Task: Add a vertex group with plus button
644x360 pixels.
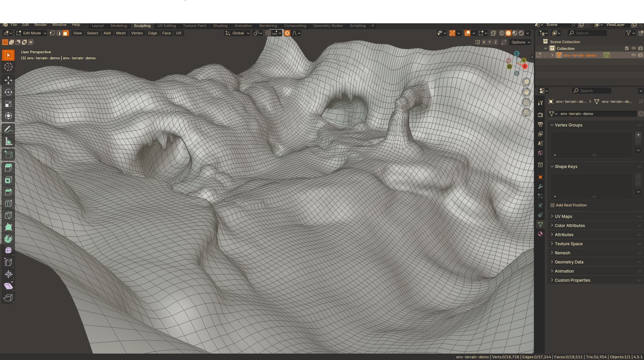Action: tap(638, 135)
